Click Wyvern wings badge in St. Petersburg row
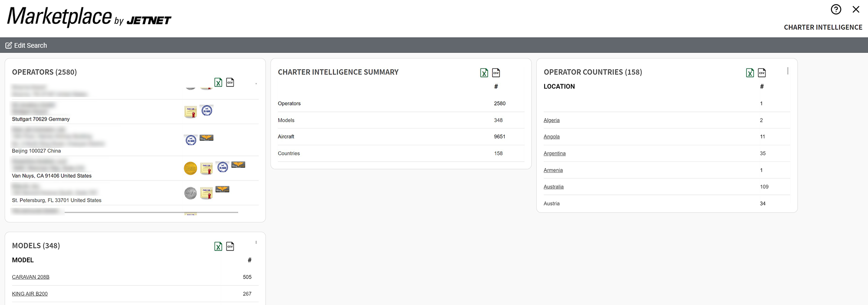This screenshot has height=305, width=868. (222, 190)
